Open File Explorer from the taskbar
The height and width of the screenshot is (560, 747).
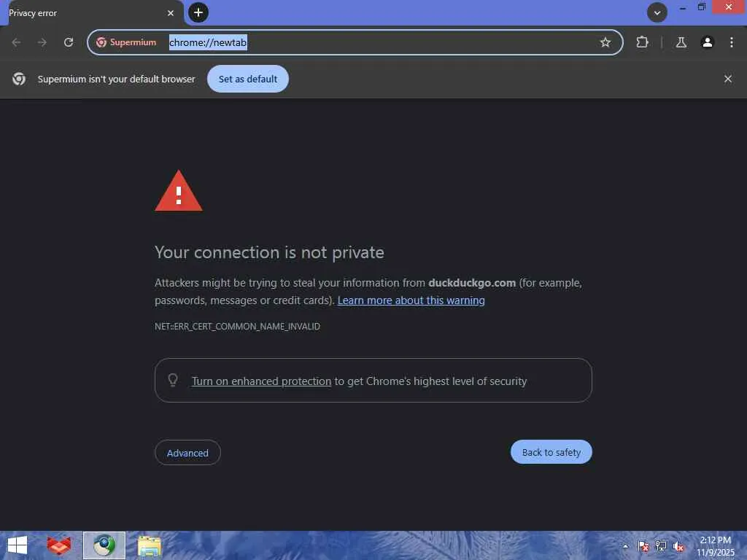149,546
